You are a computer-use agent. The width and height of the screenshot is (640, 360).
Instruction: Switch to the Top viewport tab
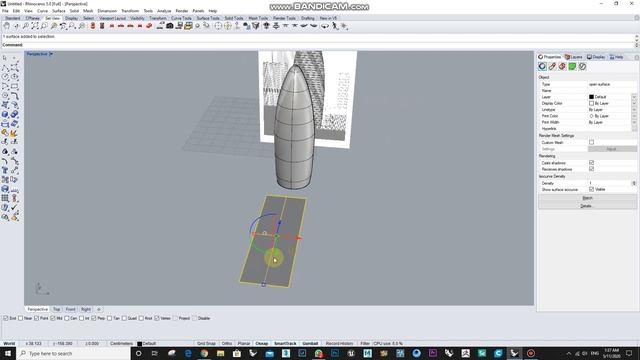(56, 309)
